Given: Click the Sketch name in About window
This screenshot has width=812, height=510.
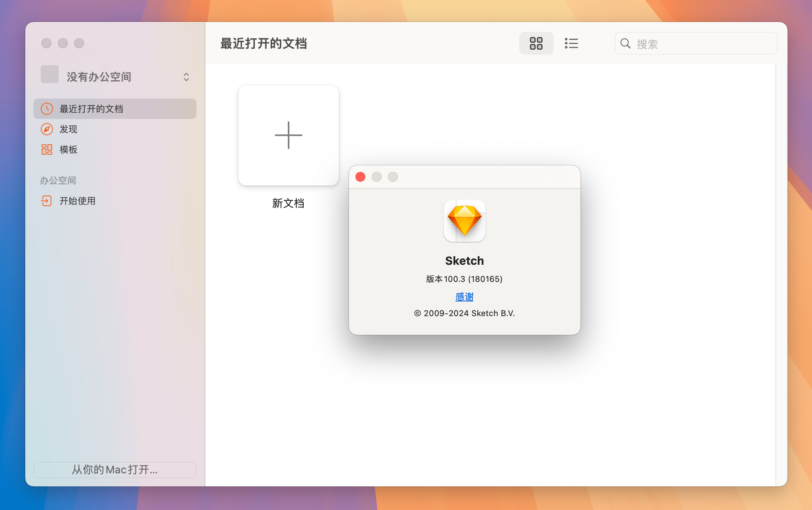Looking at the screenshot, I should coord(464,261).
